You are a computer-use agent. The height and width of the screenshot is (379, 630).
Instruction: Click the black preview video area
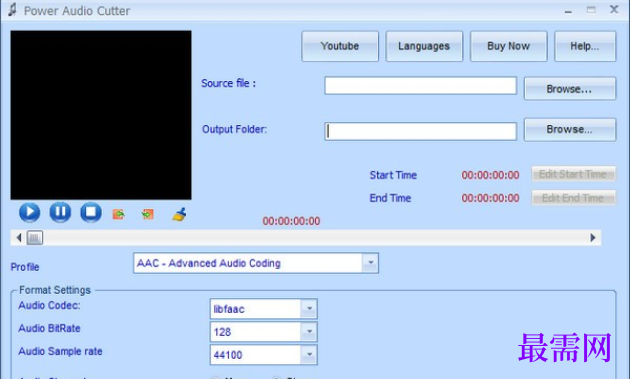tap(101, 115)
